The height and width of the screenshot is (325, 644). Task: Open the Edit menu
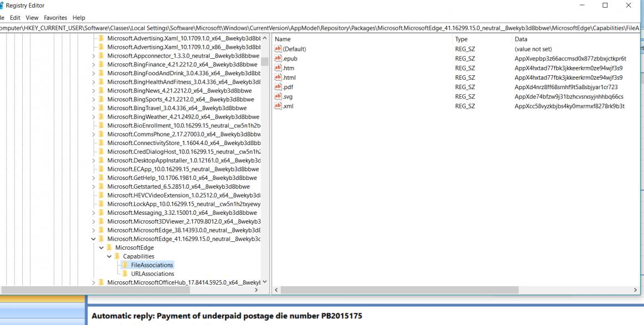(x=15, y=18)
